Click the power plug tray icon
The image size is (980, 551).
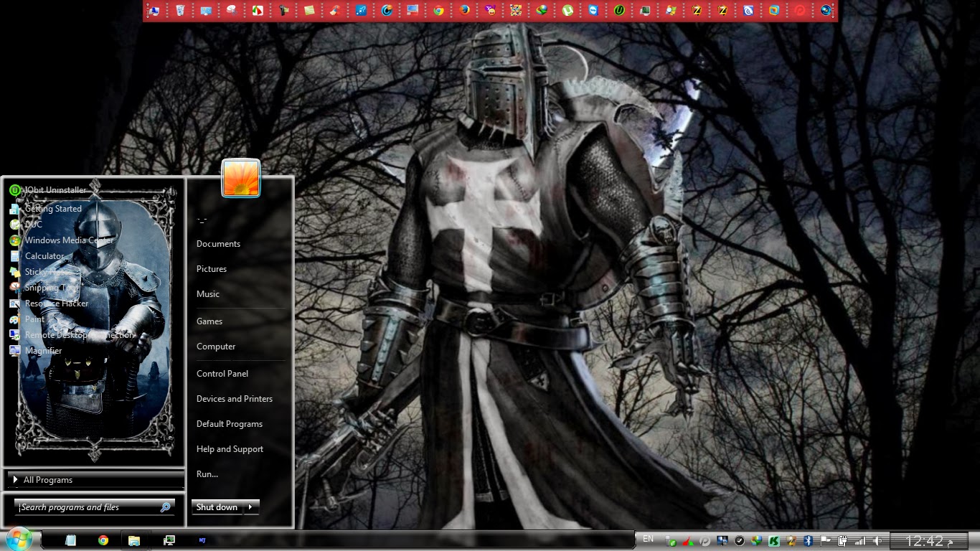coord(843,540)
